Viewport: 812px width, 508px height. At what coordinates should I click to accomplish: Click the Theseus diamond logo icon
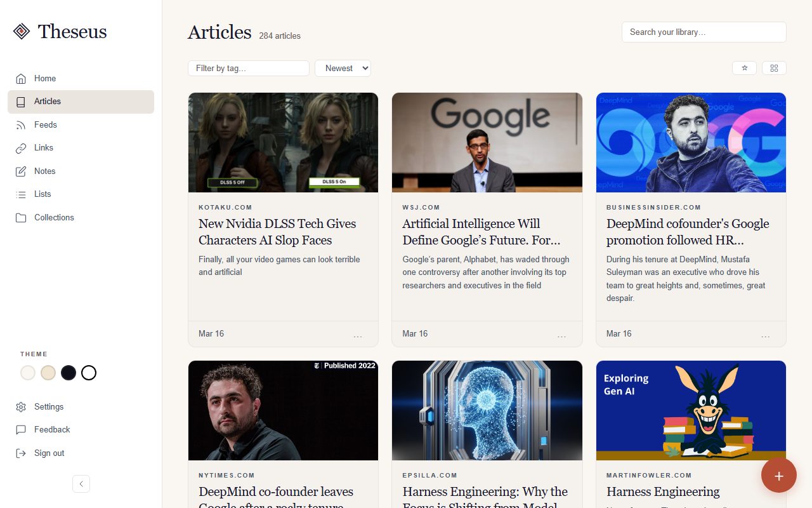22,31
